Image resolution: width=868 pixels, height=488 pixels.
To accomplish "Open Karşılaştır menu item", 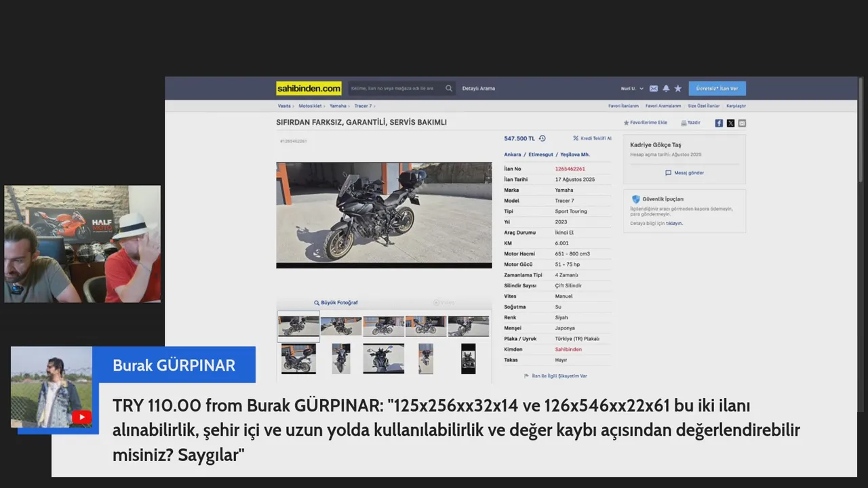I will (736, 106).
